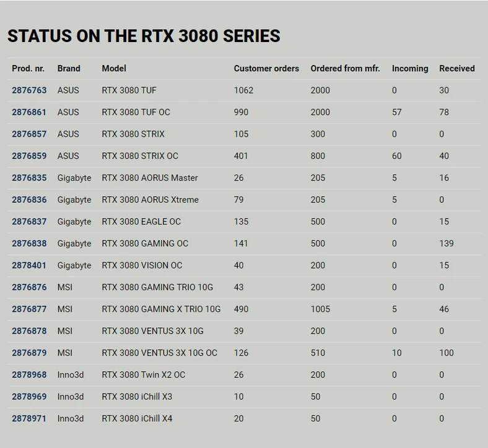Open product link 2878969
Viewport: 488px width, 448px height.
(29, 397)
